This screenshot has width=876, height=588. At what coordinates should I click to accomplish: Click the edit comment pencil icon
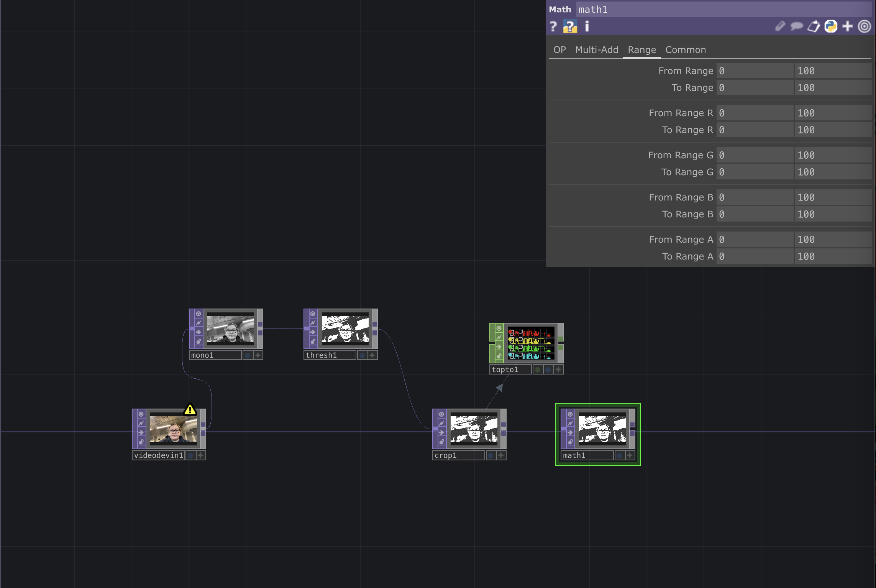(x=781, y=27)
